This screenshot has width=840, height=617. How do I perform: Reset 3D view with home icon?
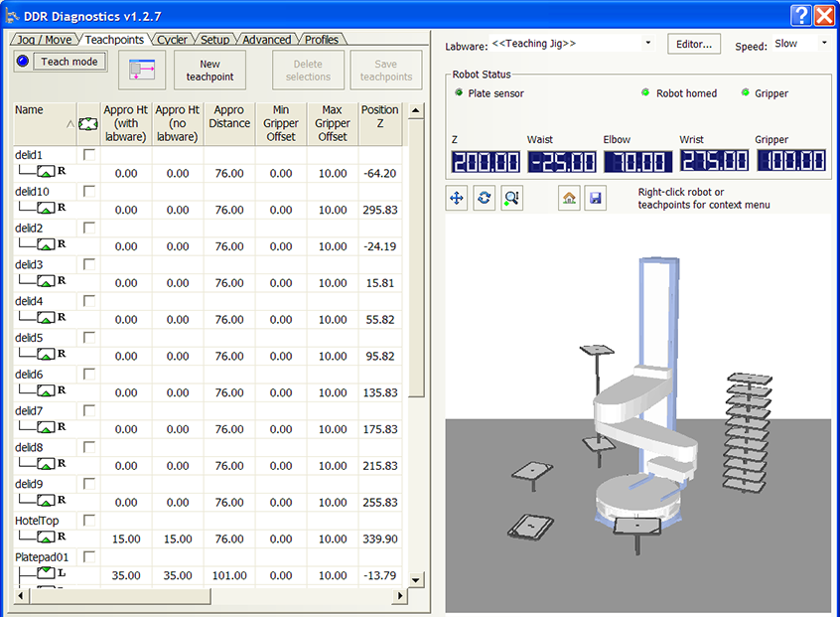click(569, 198)
